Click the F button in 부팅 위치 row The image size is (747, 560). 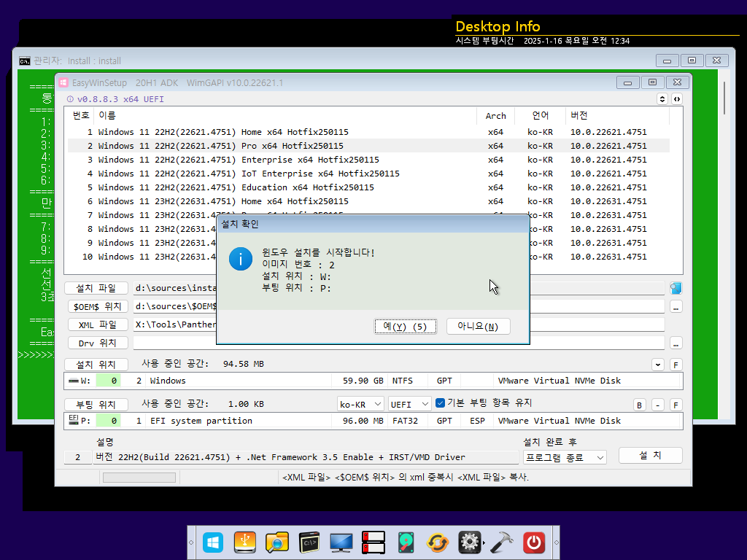(676, 405)
